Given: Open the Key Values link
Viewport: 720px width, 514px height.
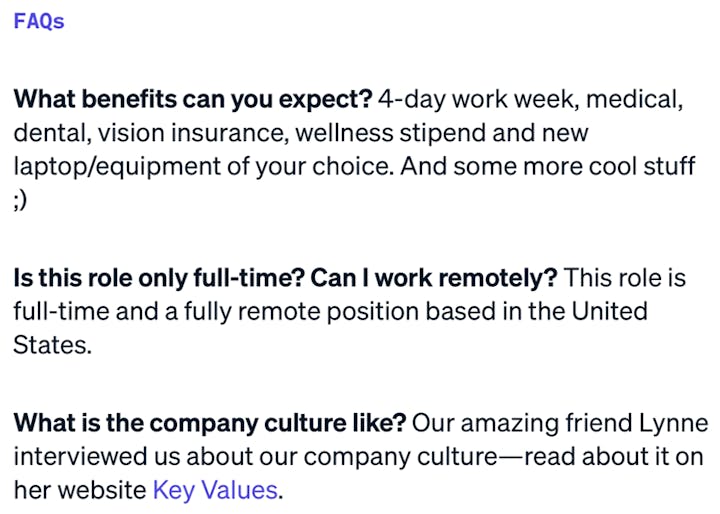Looking at the screenshot, I should [214, 490].
